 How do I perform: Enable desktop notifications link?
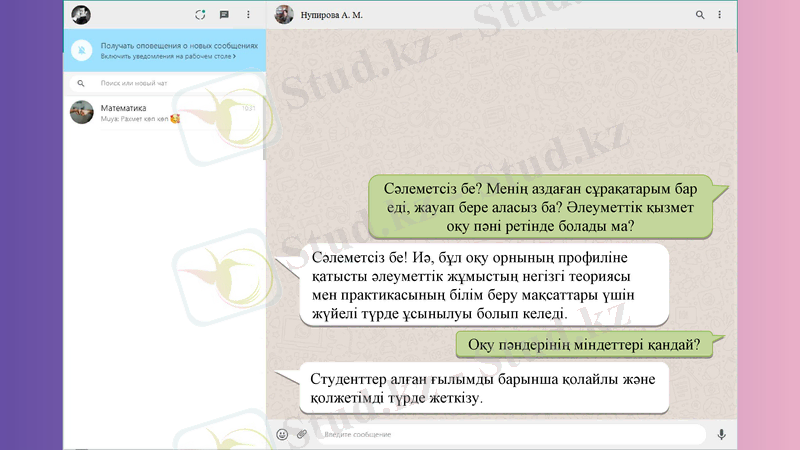pyautogui.click(x=168, y=57)
